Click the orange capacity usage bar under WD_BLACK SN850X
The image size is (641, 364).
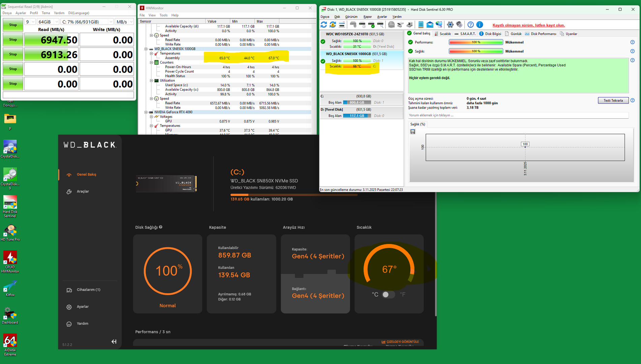(294, 195)
